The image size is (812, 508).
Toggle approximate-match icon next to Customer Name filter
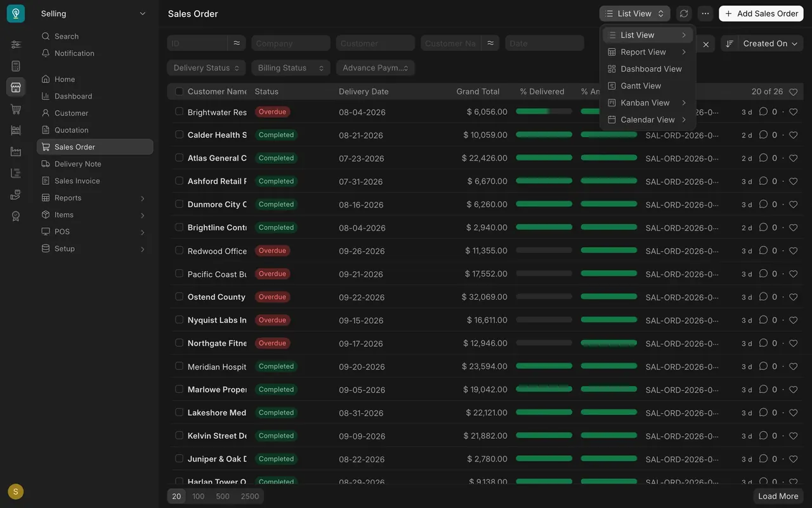pyautogui.click(x=490, y=43)
